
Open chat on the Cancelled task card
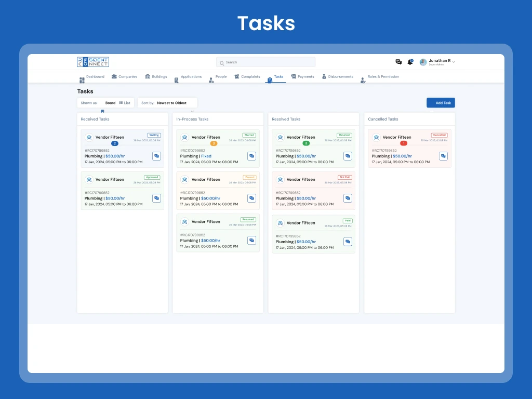click(443, 156)
